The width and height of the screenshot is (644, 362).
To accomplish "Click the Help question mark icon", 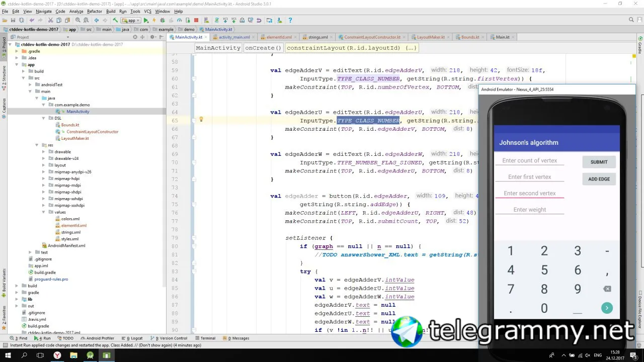I will [x=290, y=21].
